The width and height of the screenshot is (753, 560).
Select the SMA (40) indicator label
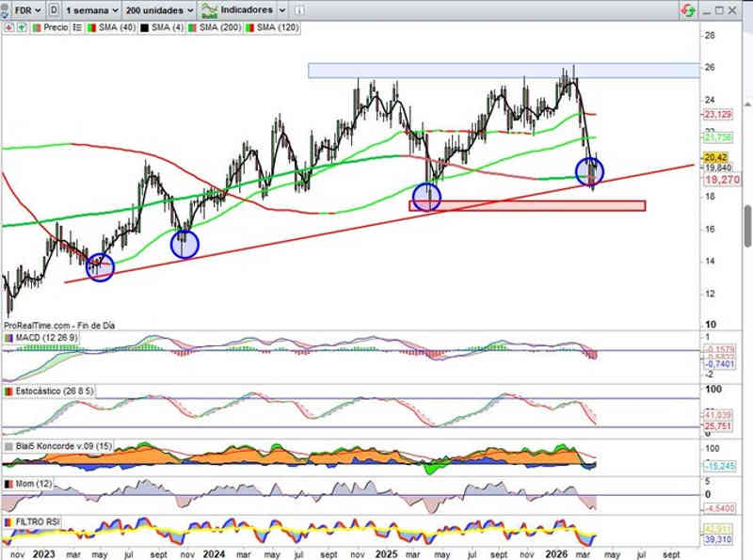[115, 28]
